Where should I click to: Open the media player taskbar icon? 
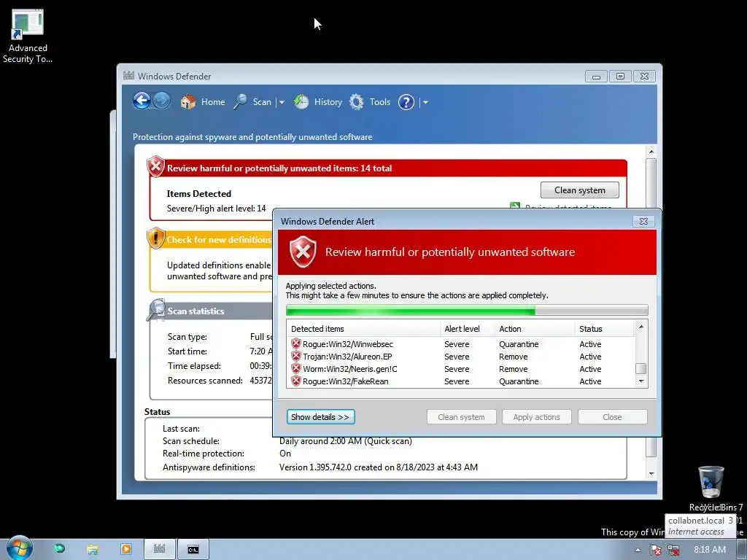point(125,549)
